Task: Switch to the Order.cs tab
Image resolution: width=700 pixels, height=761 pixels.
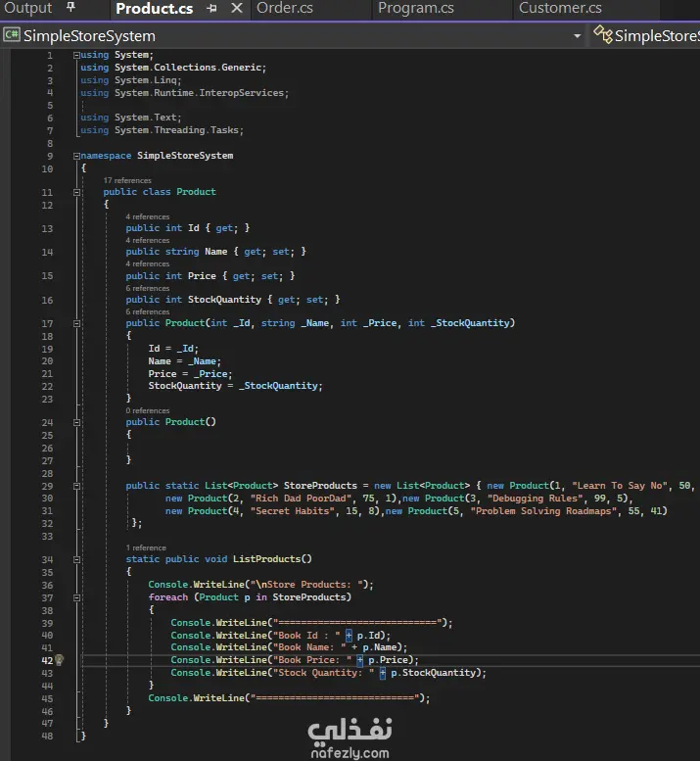Action: point(285,8)
